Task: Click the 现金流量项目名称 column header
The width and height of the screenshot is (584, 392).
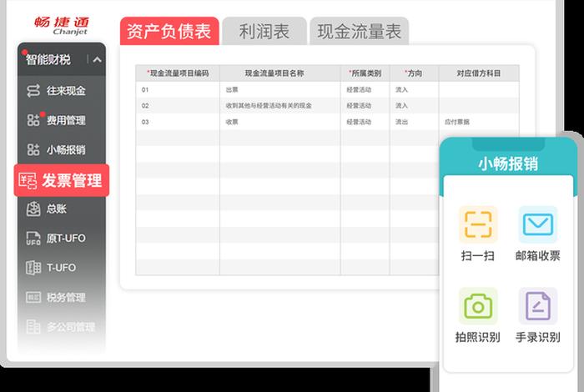Action: click(x=280, y=73)
